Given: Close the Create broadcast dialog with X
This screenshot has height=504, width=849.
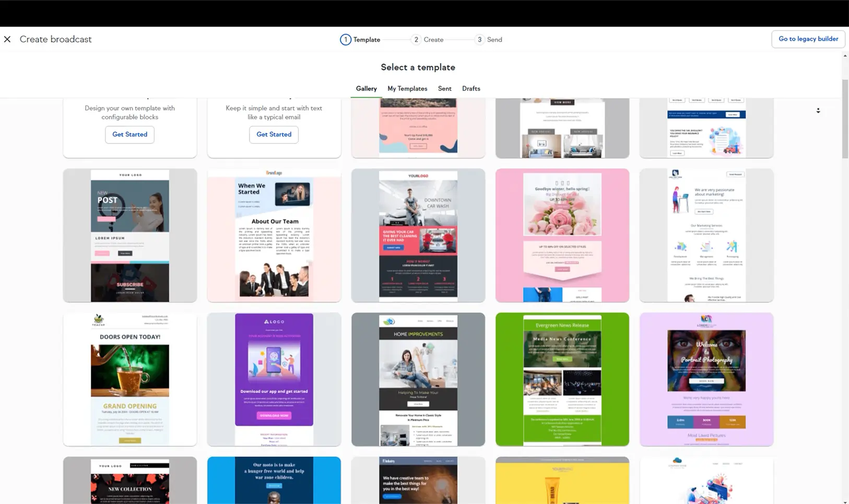Looking at the screenshot, I should [x=7, y=39].
